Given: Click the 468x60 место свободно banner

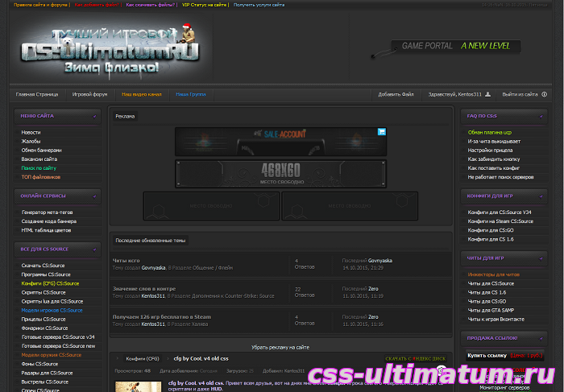Looking at the screenshot, I should [x=280, y=174].
